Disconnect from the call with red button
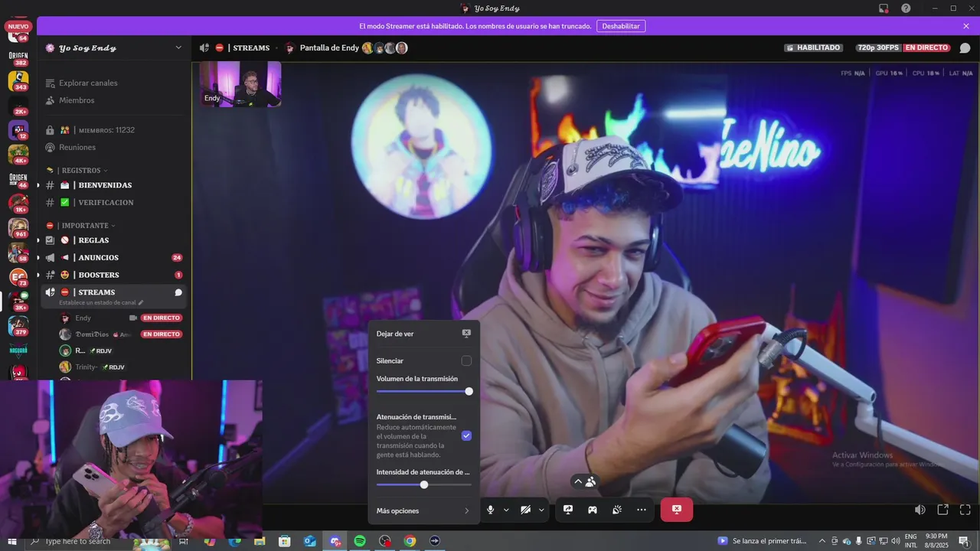 point(677,510)
